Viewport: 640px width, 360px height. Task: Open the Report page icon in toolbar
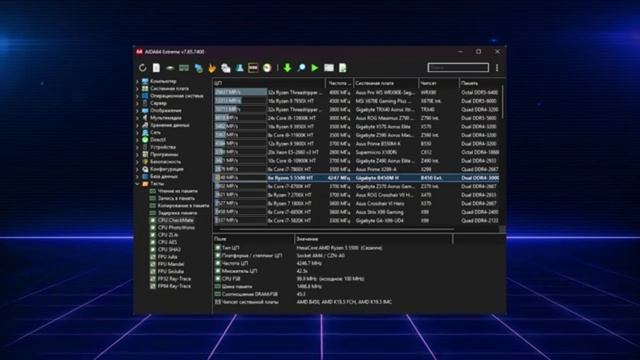(156, 68)
